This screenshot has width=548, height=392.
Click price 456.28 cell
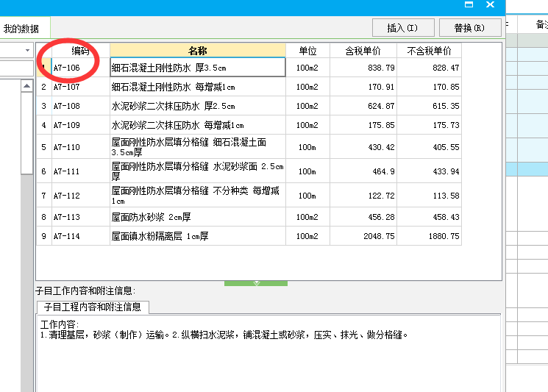pos(363,217)
